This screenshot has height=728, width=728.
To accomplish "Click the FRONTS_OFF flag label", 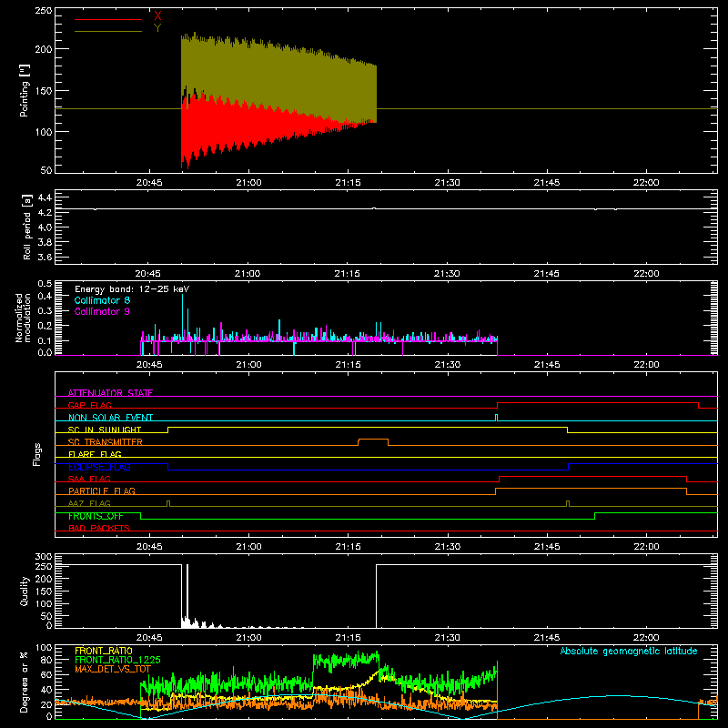I will (x=96, y=516).
